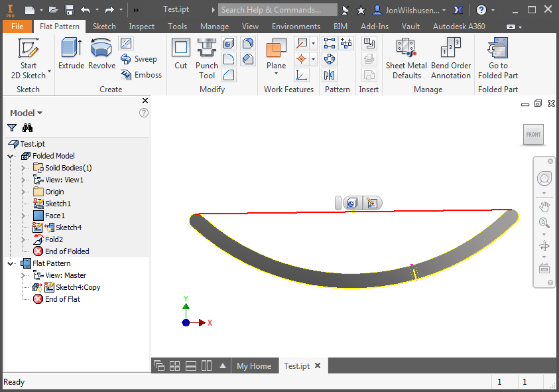
Task: Open the Punch Tool
Action: click(x=206, y=56)
